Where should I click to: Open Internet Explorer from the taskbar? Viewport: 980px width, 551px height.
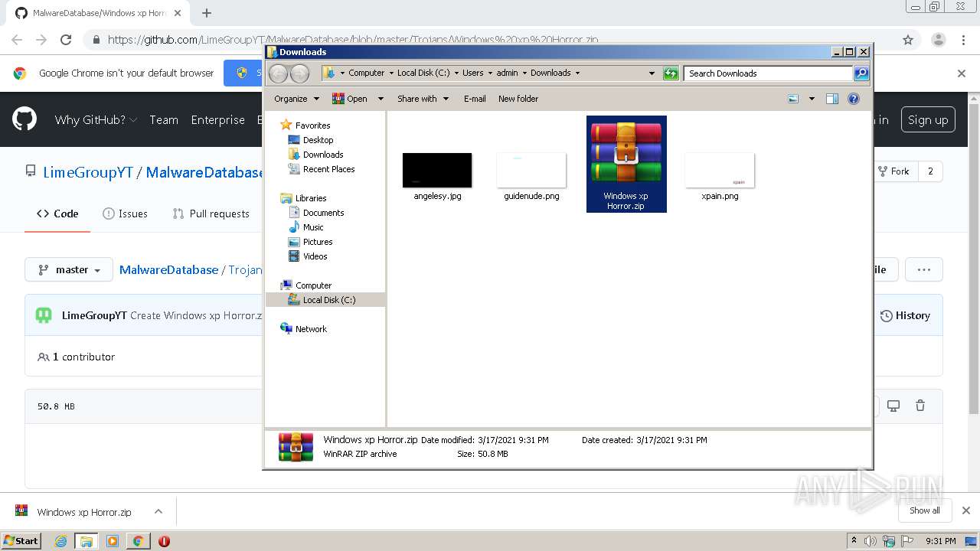(x=60, y=541)
